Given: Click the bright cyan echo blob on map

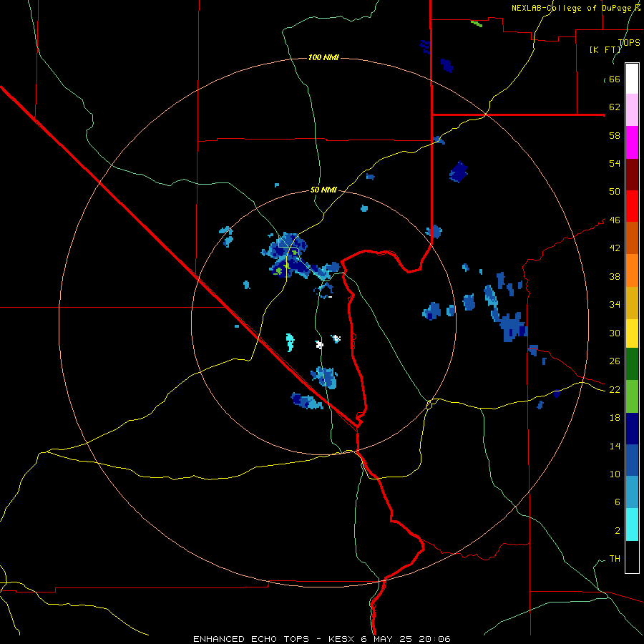Looking at the screenshot, I should [290, 342].
